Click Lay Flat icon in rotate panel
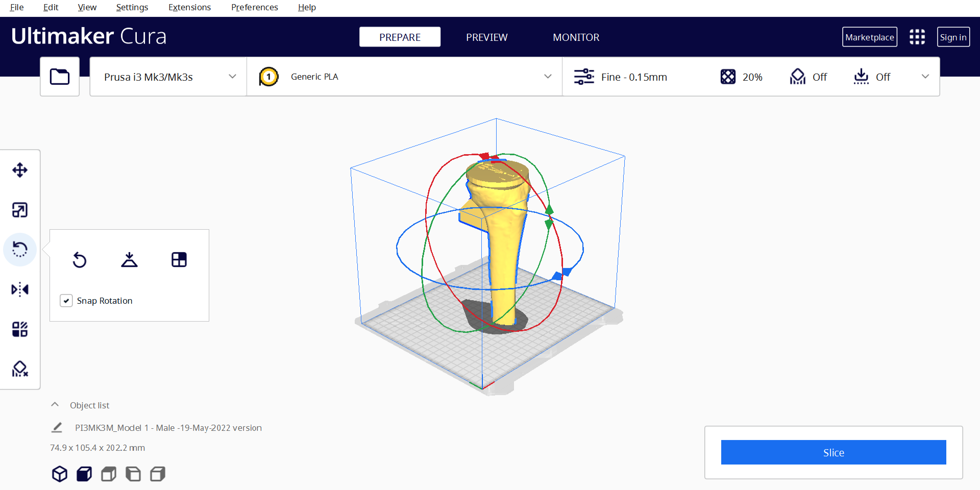This screenshot has height=490, width=980. point(129,260)
